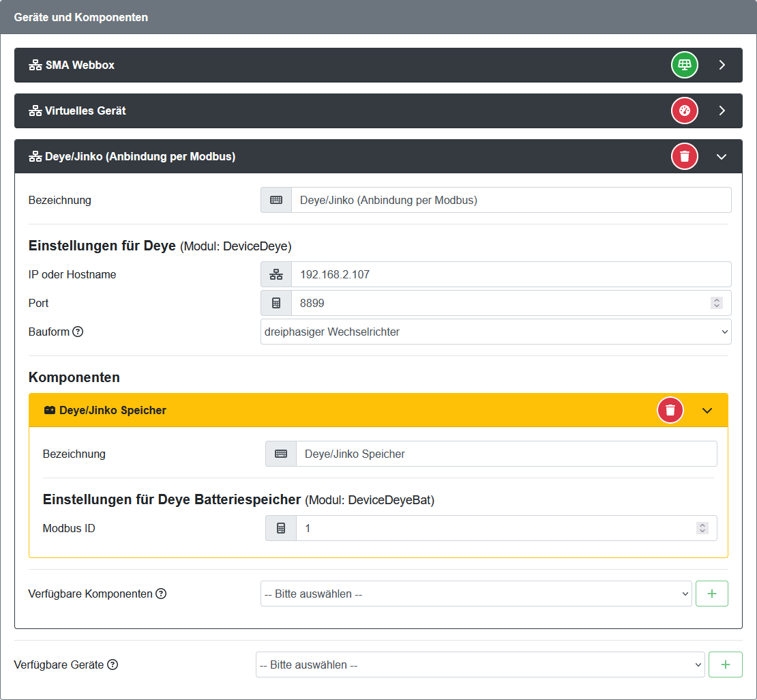Open the Bauform dropdown
The height and width of the screenshot is (700, 757).
tap(496, 332)
